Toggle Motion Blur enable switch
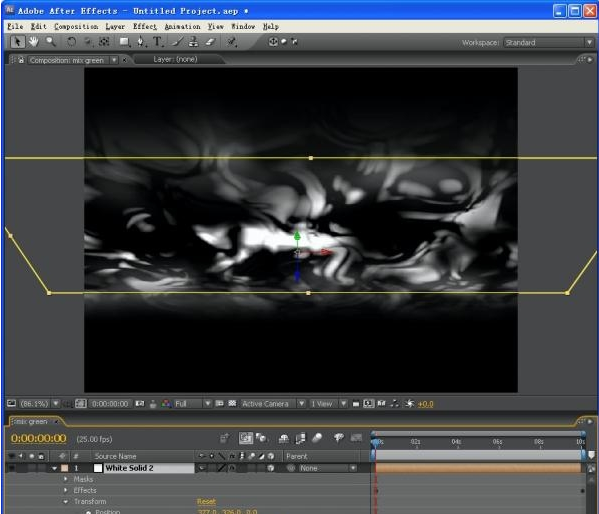The height and width of the screenshot is (514, 599). pyautogui.click(x=317, y=438)
